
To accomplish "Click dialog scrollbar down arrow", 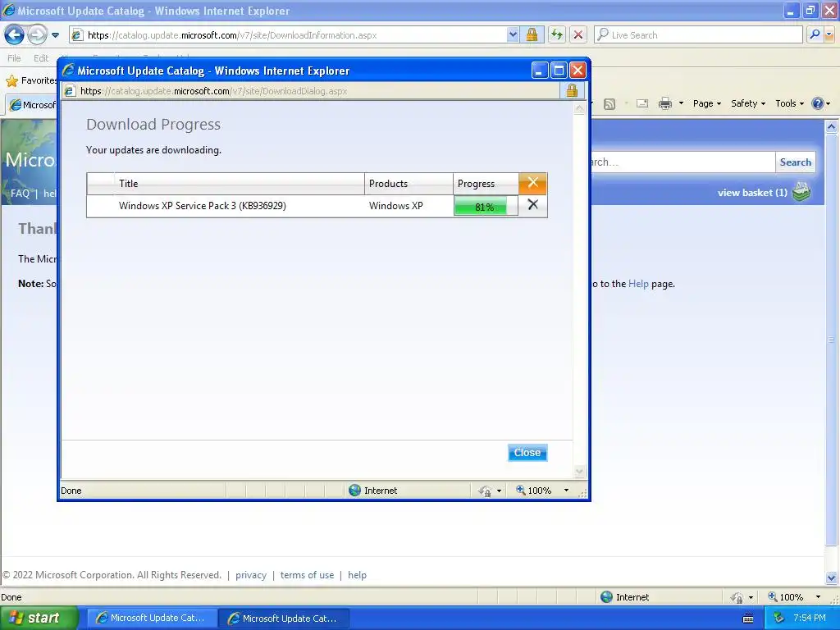I will click(580, 472).
